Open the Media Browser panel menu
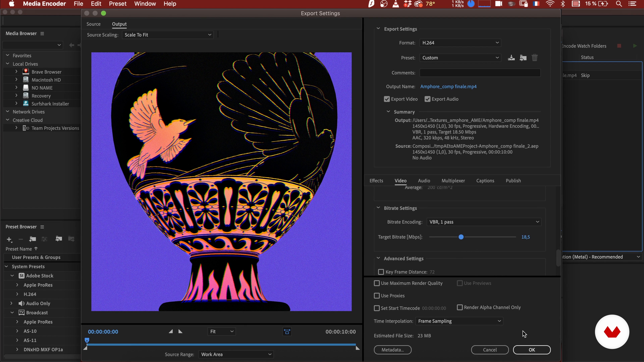Image resolution: width=644 pixels, height=362 pixels. pos(42,34)
